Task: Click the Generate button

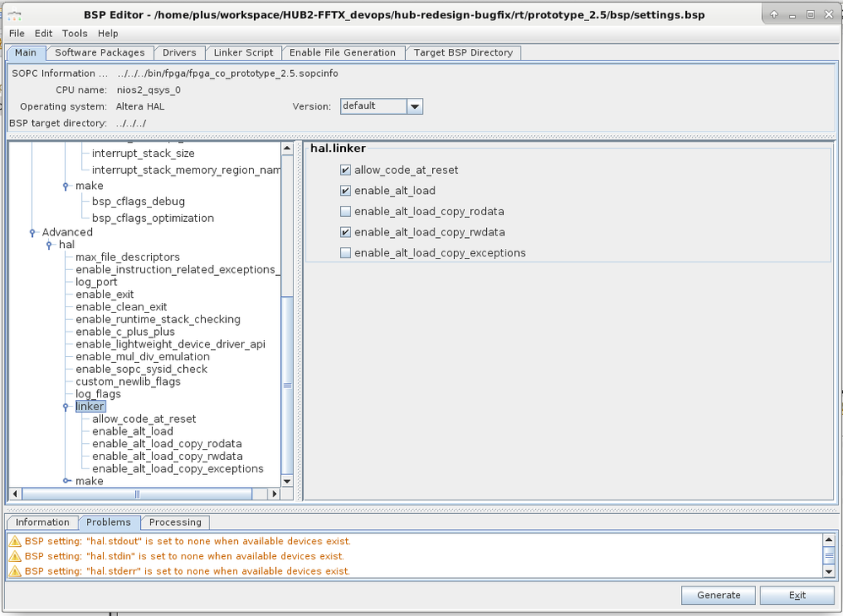Action: pos(719,596)
